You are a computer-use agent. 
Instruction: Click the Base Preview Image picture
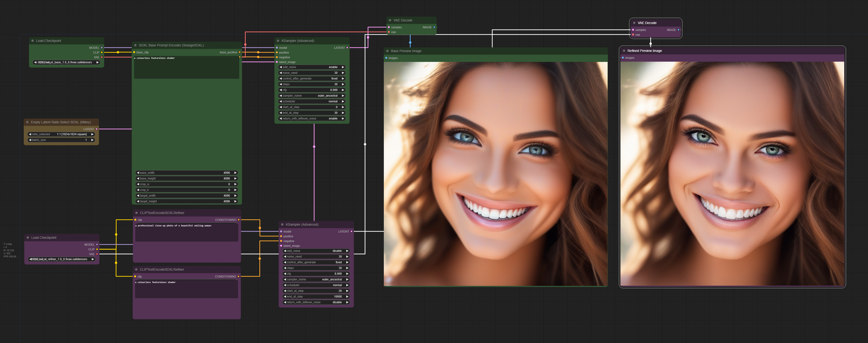click(x=495, y=174)
